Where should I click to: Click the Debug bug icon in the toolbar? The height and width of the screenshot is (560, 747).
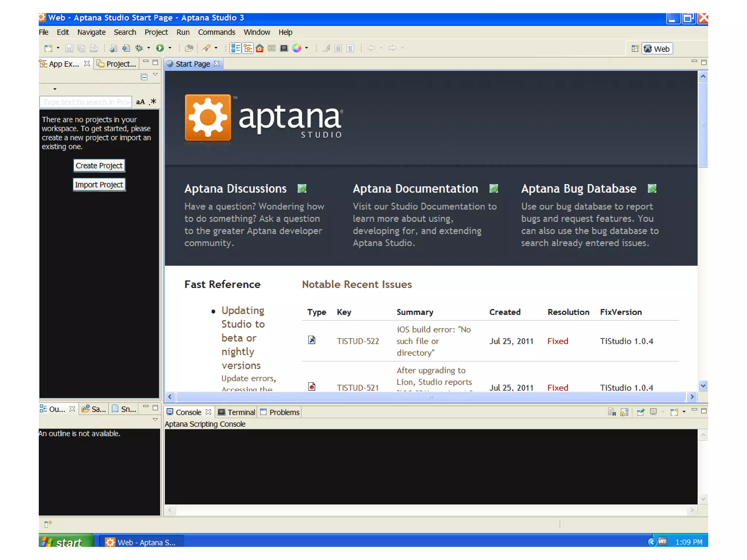point(139,48)
